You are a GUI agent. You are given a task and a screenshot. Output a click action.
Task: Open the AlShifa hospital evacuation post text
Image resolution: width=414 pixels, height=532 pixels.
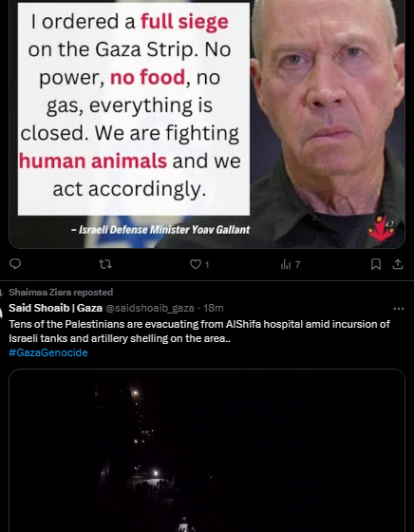point(199,332)
